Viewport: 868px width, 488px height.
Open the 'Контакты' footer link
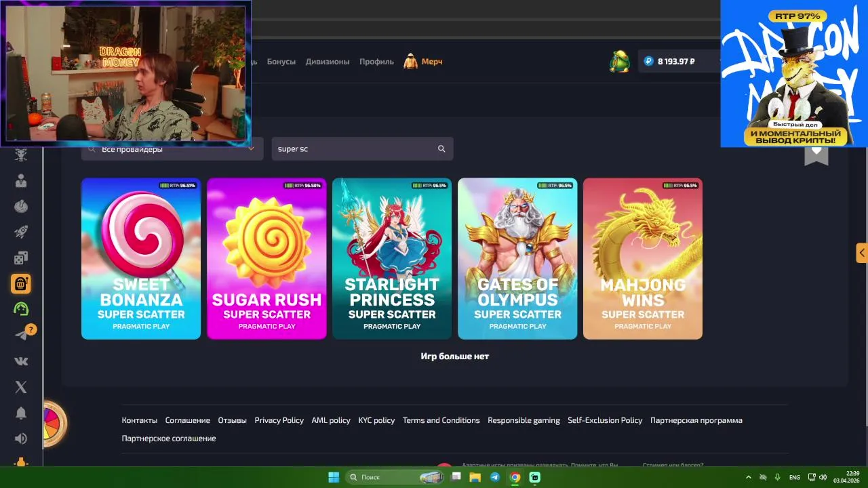(x=140, y=420)
